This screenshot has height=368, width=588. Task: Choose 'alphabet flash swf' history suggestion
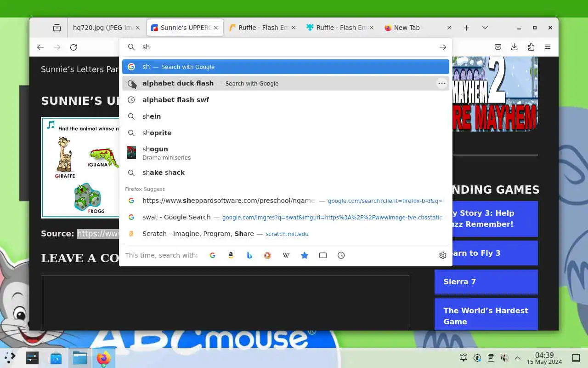286,100
